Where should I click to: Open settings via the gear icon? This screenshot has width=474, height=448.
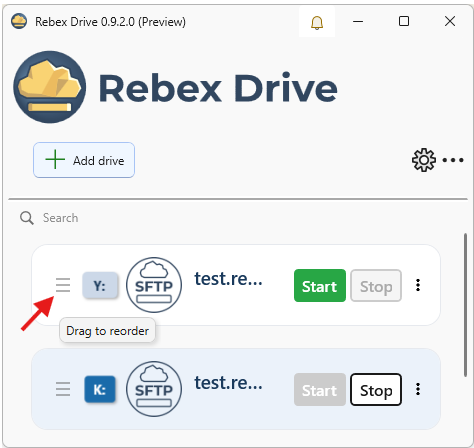click(424, 160)
